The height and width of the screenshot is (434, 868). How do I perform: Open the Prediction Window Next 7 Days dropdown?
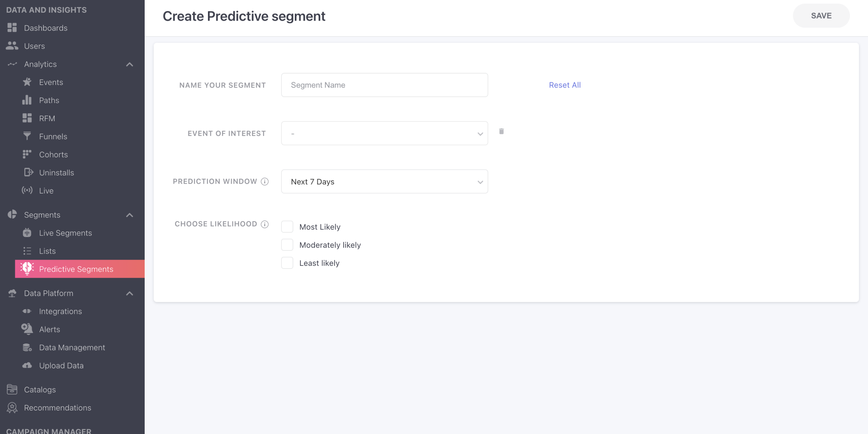[x=384, y=182]
